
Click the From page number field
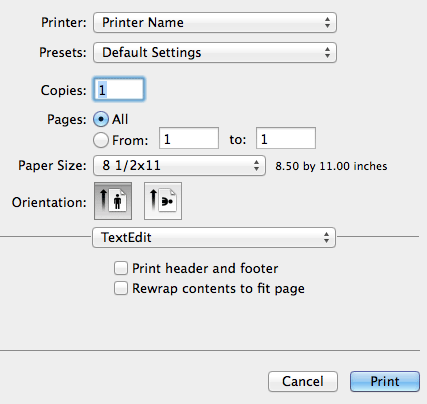(x=189, y=138)
